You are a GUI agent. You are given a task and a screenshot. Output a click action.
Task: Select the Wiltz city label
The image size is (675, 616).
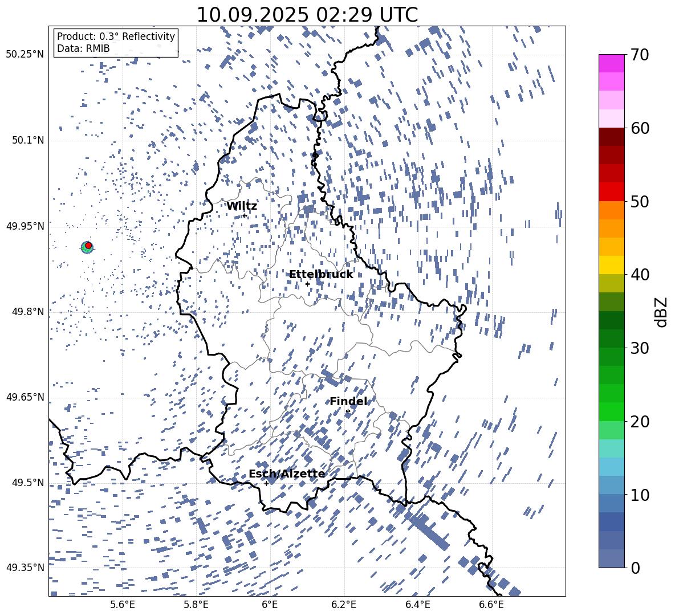point(242,206)
